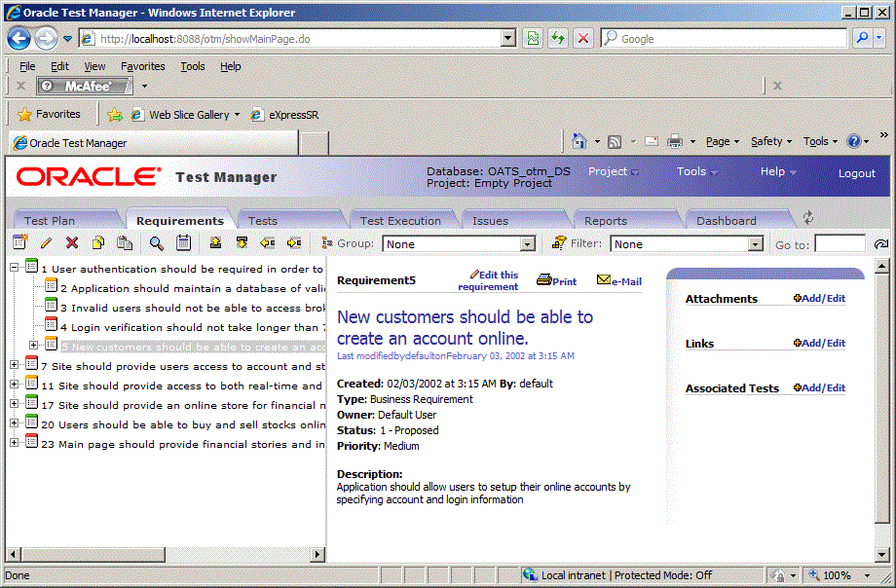Open the Group dropdown showing None

(x=459, y=244)
